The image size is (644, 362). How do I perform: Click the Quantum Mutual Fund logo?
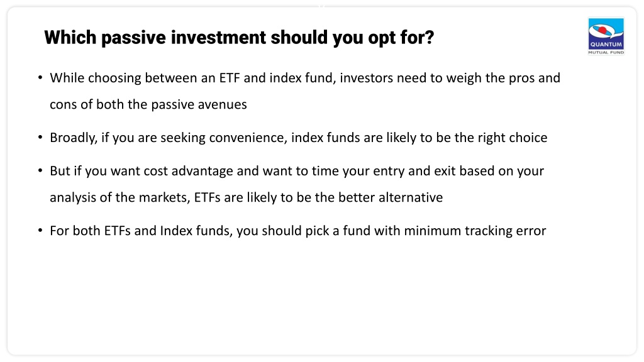click(x=606, y=36)
